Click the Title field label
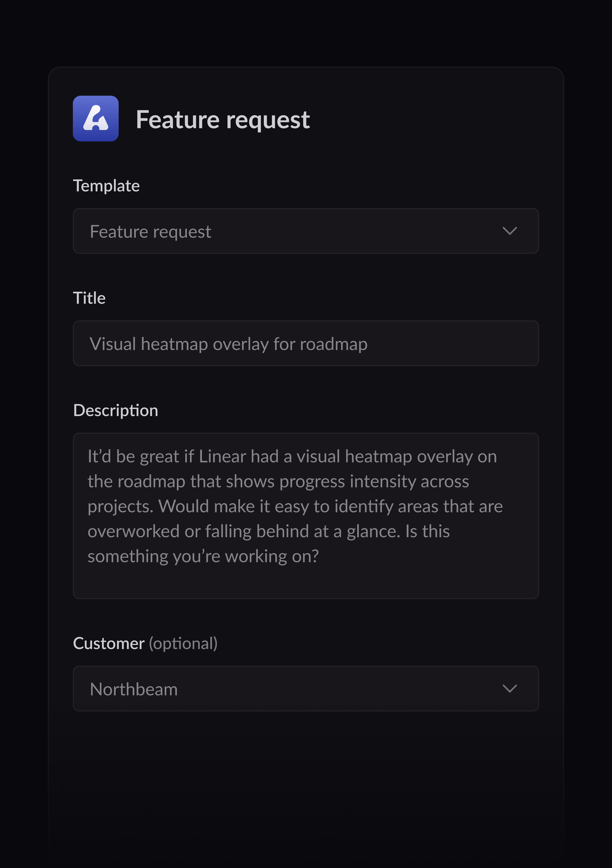This screenshot has width=612, height=868. pyautogui.click(x=90, y=297)
